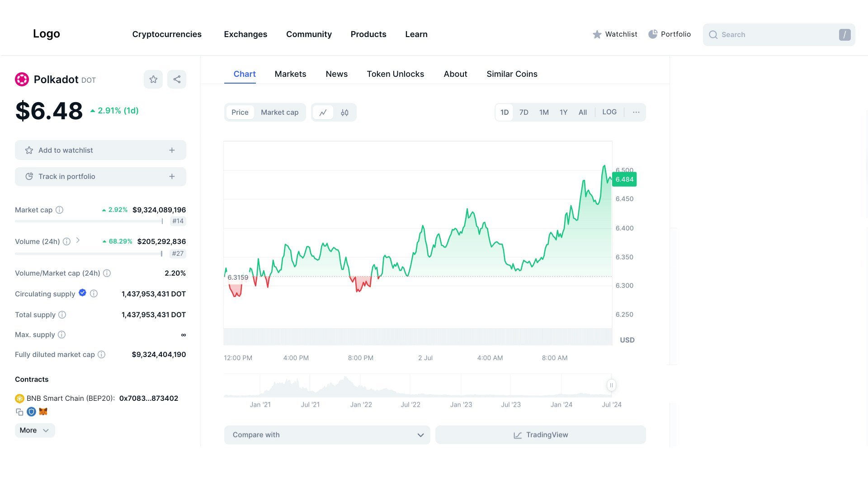This screenshot has height=488, width=868.
Task: Switch to the Token Unlocks tab
Action: point(395,74)
